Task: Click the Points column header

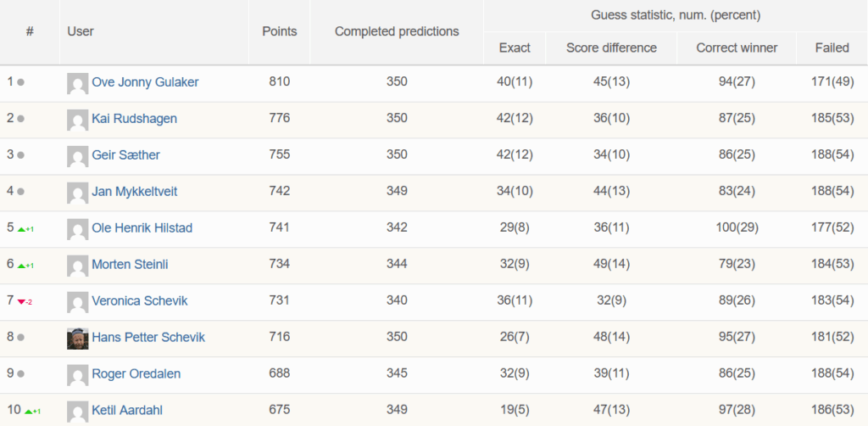Action: [280, 31]
